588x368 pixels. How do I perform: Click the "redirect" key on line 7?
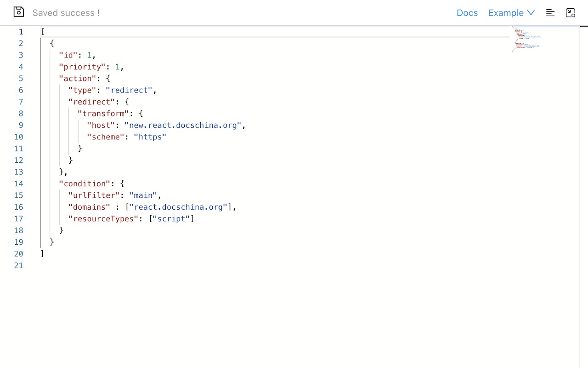[92, 102]
